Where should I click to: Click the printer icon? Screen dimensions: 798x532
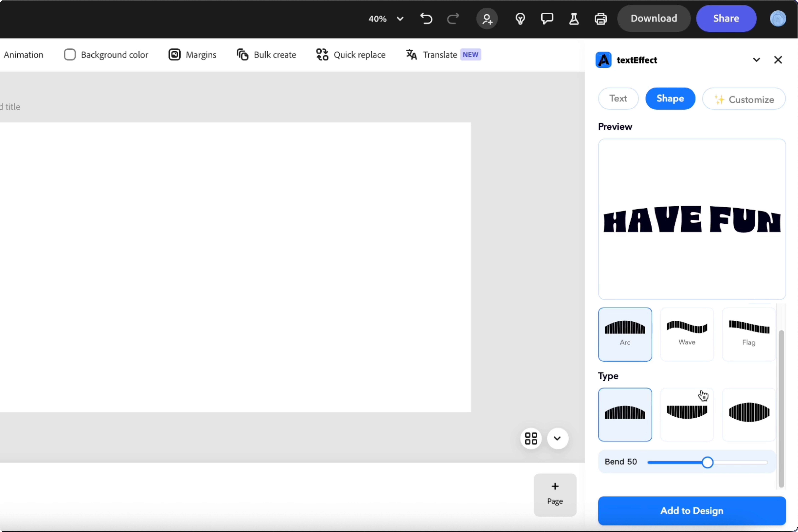click(x=601, y=19)
